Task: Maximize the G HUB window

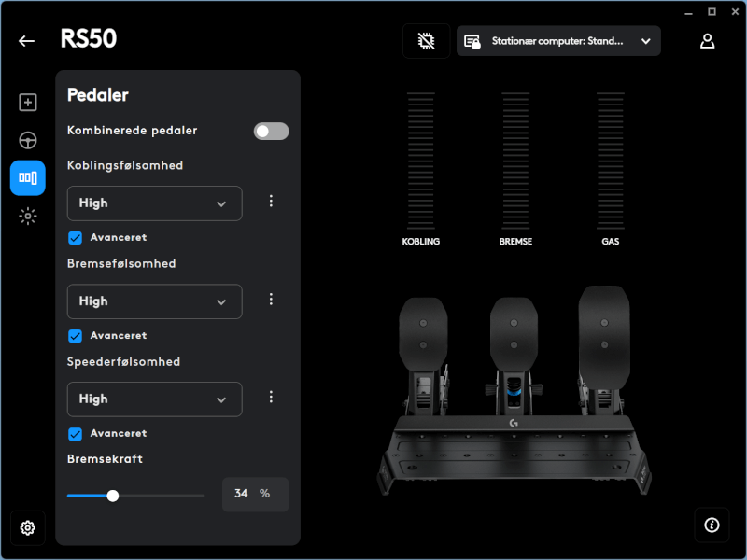Action: pos(712,12)
